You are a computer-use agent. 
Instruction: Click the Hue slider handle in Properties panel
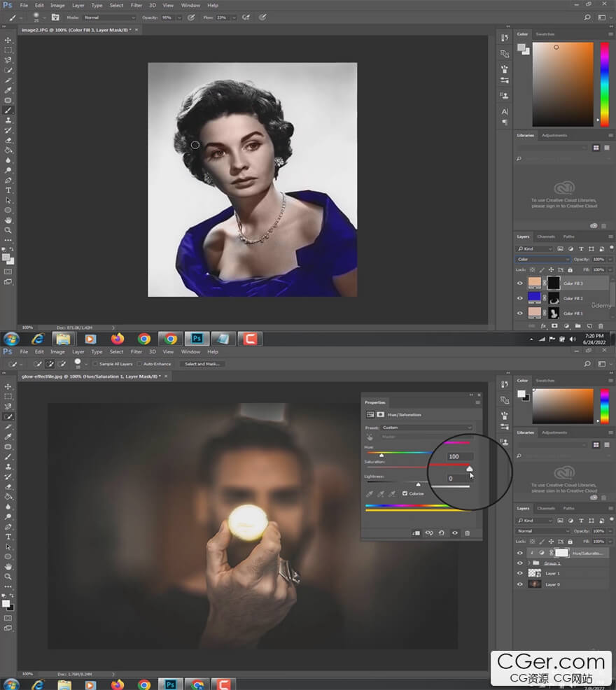point(381,455)
